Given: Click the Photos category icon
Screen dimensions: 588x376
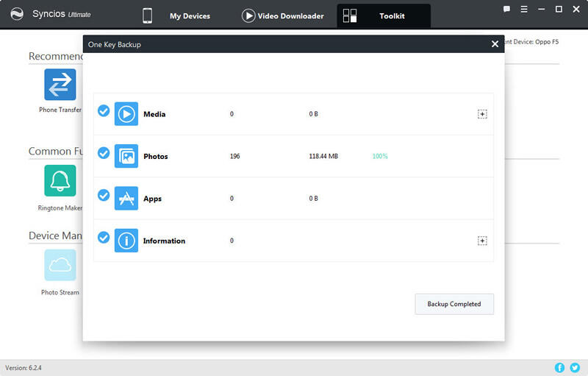Looking at the screenshot, I should 126,156.
